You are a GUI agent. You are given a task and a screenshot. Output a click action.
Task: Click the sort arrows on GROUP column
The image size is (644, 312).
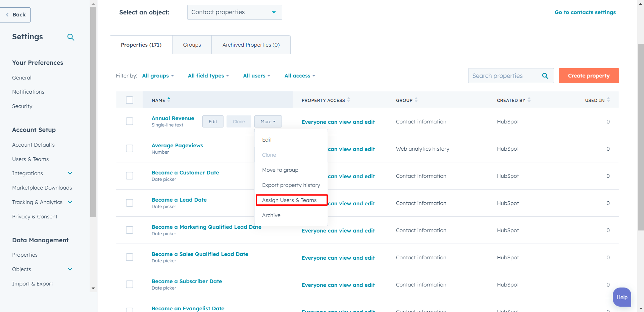tap(416, 100)
